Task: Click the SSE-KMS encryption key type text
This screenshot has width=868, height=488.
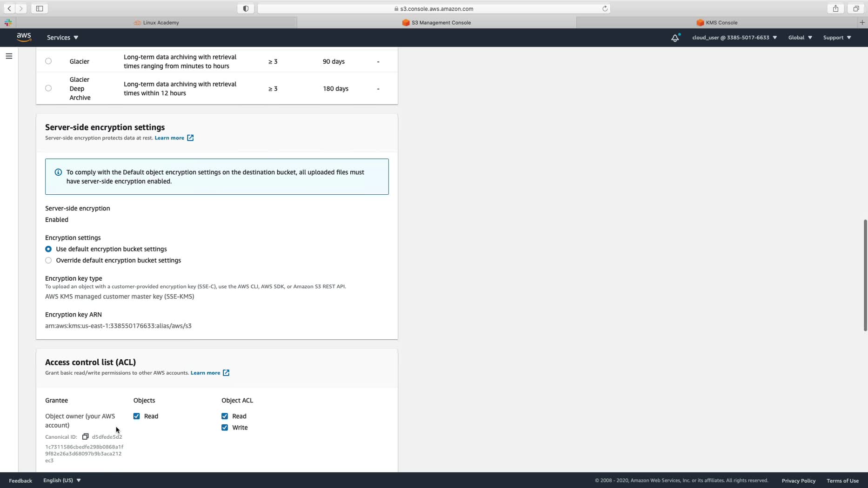Action: tap(120, 297)
